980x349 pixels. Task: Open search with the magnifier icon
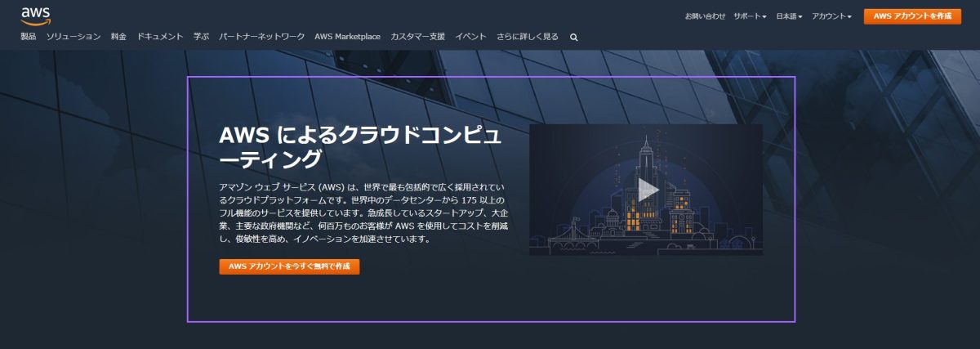tap(574, 37)
